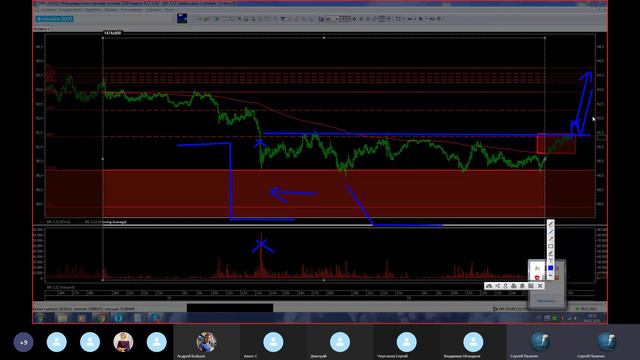Click the highlighted blue tab label at upper left
The height and width of the screenshot is (360, 640).
pyautogui.click(x=54, y=19)
